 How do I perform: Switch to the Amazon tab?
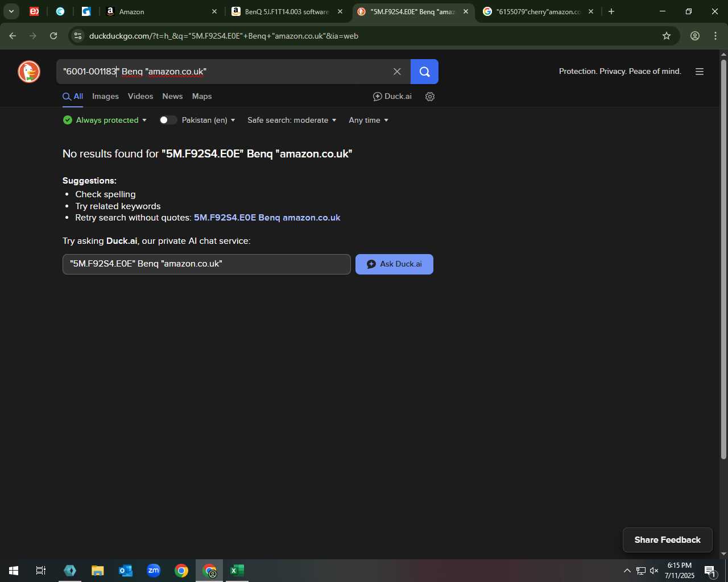pos(162,11)
